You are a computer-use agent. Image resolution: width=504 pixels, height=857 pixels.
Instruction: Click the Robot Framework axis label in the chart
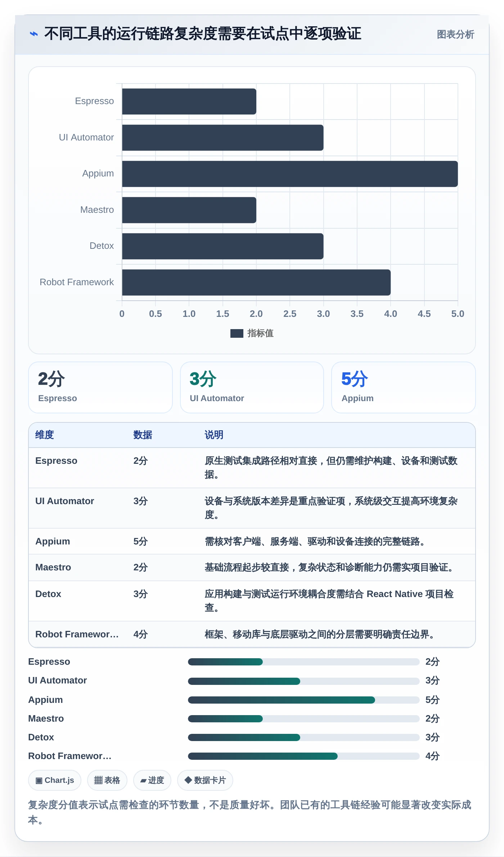[x=77, y=282]
